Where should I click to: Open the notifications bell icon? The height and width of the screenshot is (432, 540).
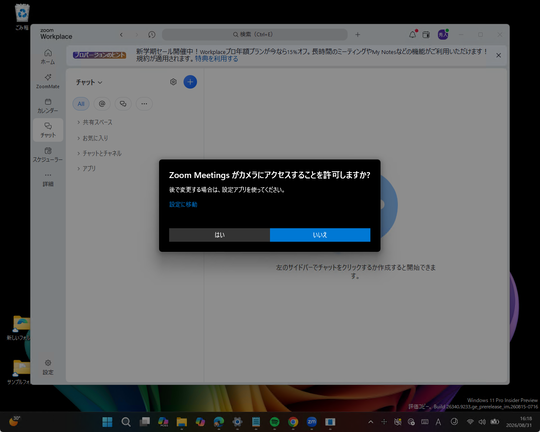point(412,34)
